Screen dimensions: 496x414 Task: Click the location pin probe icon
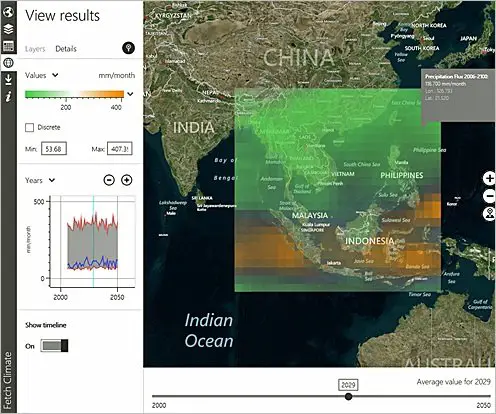point(128,48)
